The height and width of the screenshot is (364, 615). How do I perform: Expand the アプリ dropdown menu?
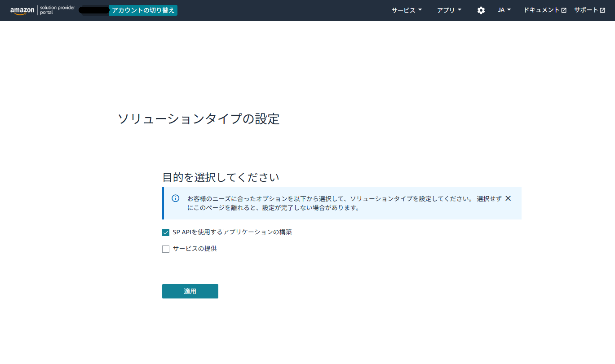tap(449, 10)
